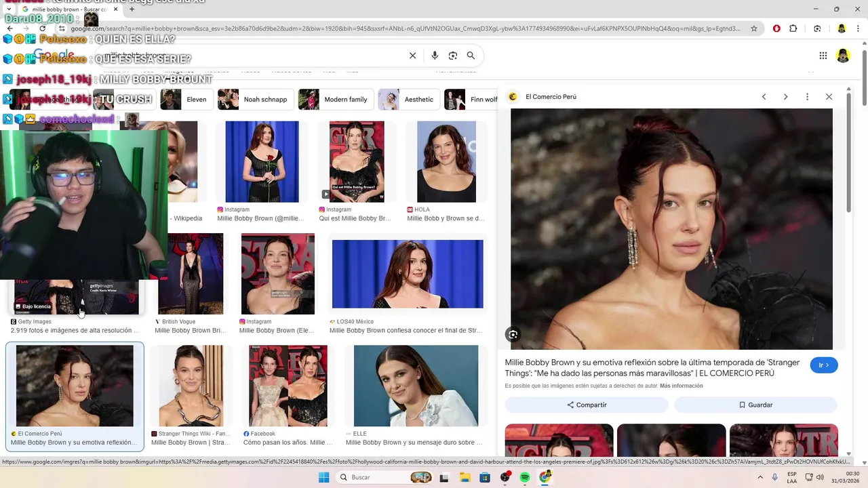Open Microsoft Store from taskbar
The height and width of the screenshot is (488, 868).
[x=485, y=477]
